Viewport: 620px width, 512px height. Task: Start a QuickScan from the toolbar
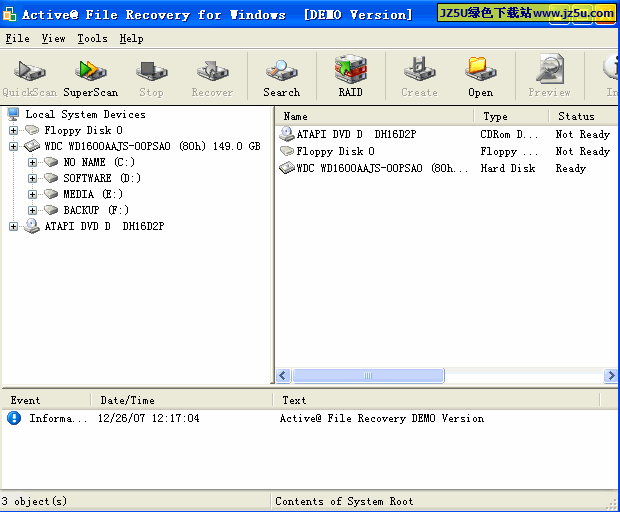pyautogui.click(x=30, y=77)
